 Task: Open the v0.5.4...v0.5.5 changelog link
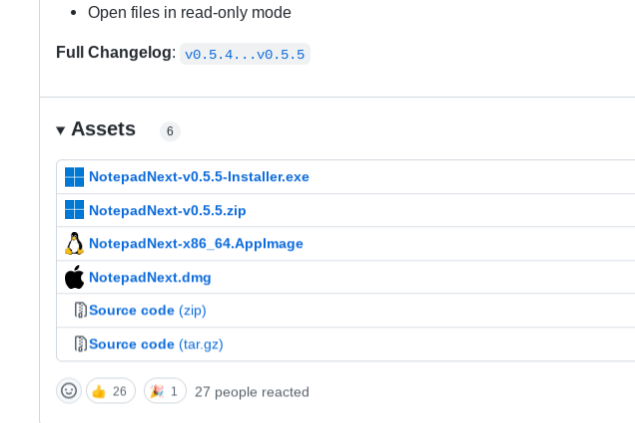(x=245, y=54)
